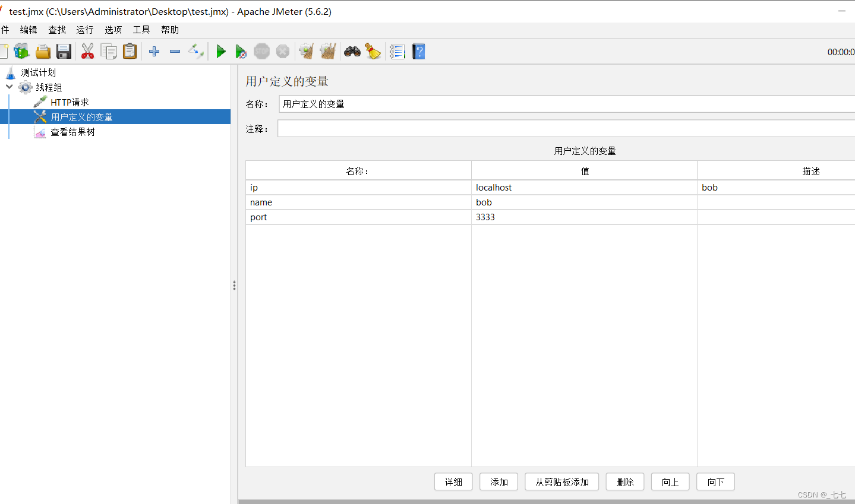Open the 编辑 menu

click(x=29, y=30)
